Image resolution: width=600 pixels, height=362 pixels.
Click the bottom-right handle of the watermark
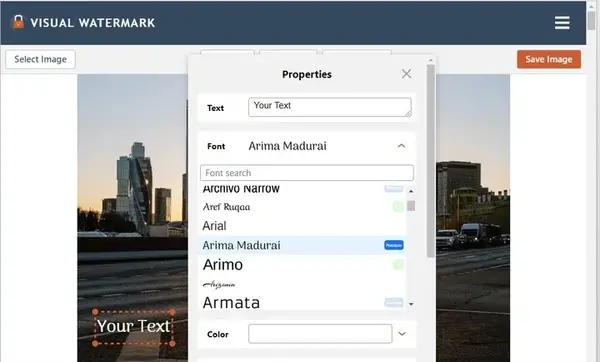(x=173, y=343)
